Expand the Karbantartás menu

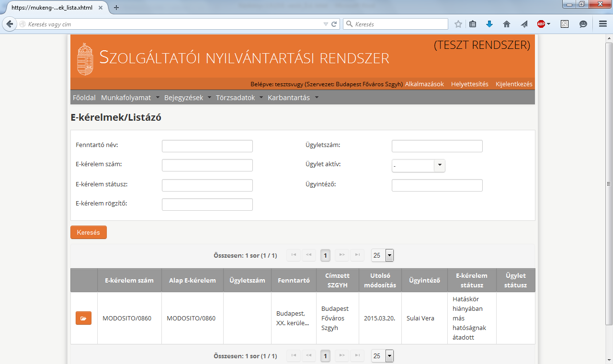pyautogui.click(x=293, y=98)
